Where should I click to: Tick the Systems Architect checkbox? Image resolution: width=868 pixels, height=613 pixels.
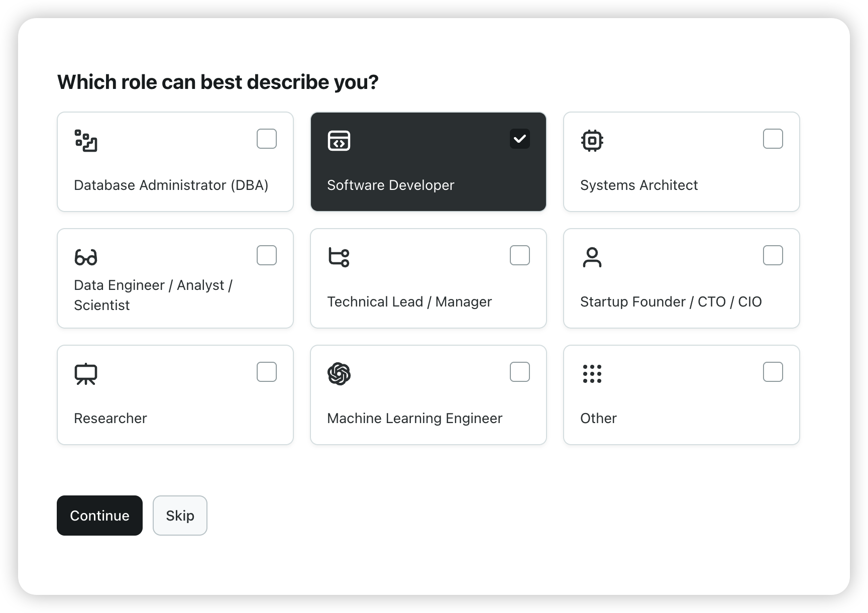coord(773,139)
